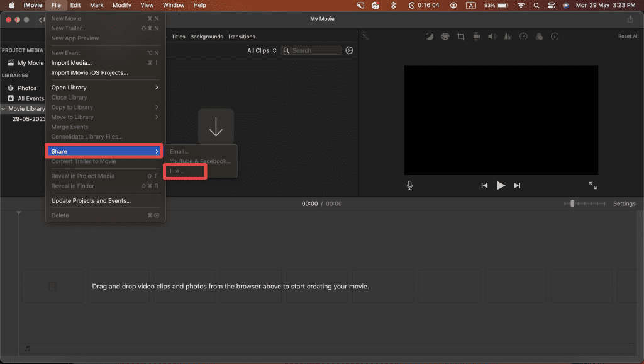
Task: Collapse the iMovie Library tree item
Action: click(x=3, y=109)
